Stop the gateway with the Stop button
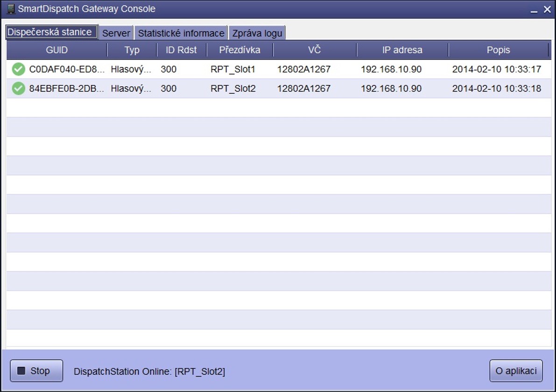The height and width of the screenshot is (392, 556). (36, 371)
